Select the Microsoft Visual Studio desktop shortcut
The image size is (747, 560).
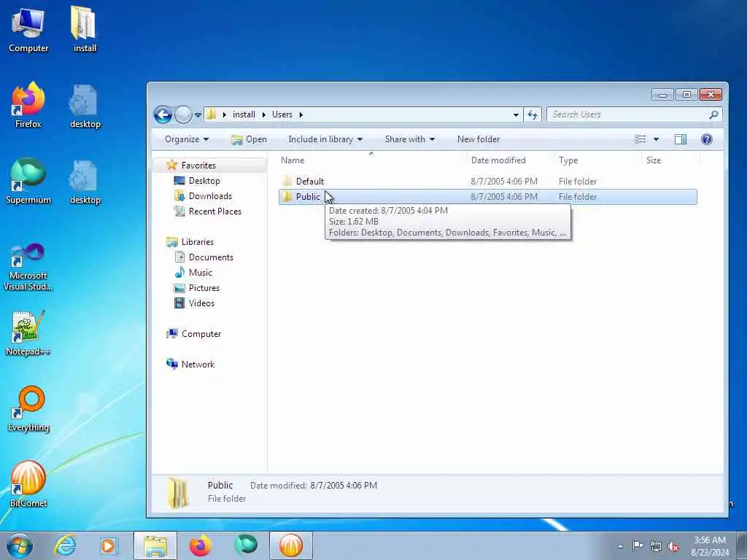pyautogui.click(x=28, y=267)
